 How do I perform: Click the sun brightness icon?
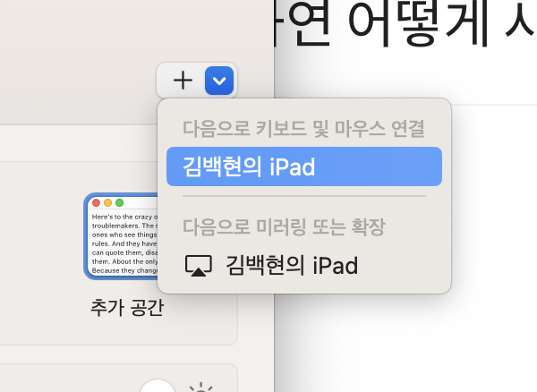pos(201,388)
